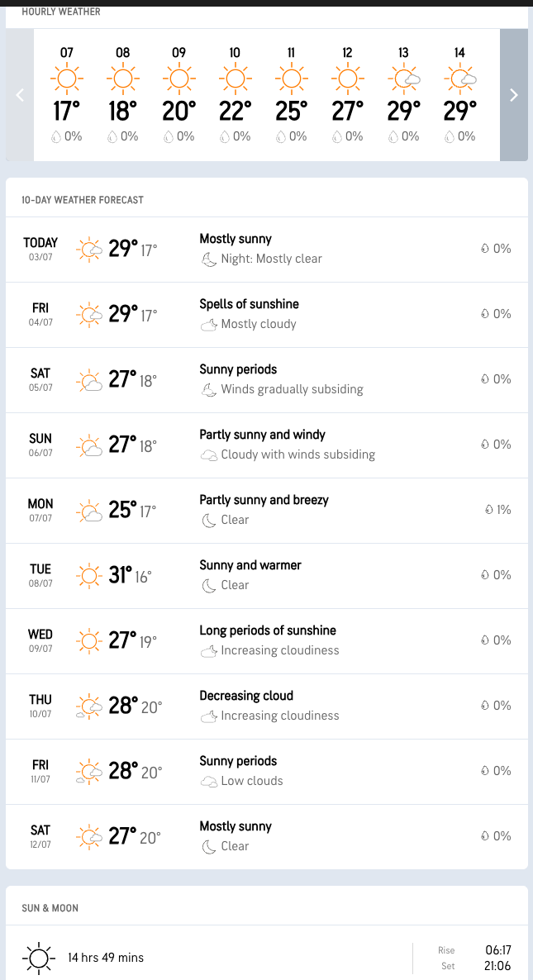Click the sunny icon for hour 07

coord(66,78)
